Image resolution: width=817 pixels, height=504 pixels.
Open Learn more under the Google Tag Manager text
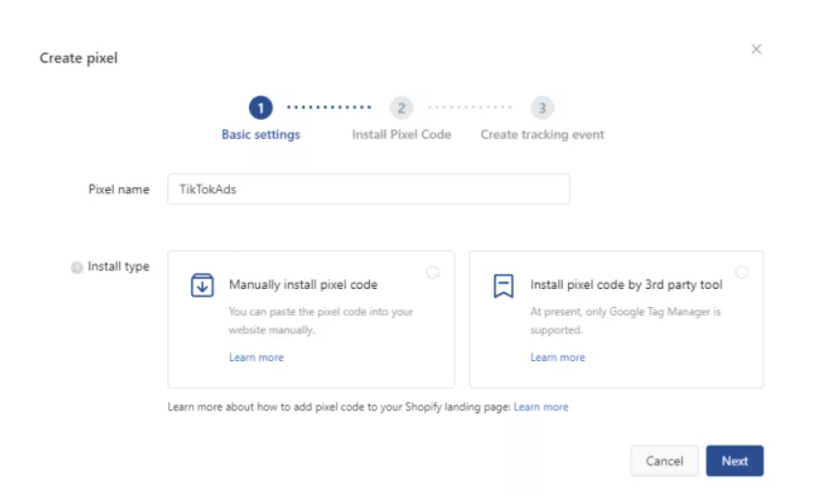[x=557, y=357]
